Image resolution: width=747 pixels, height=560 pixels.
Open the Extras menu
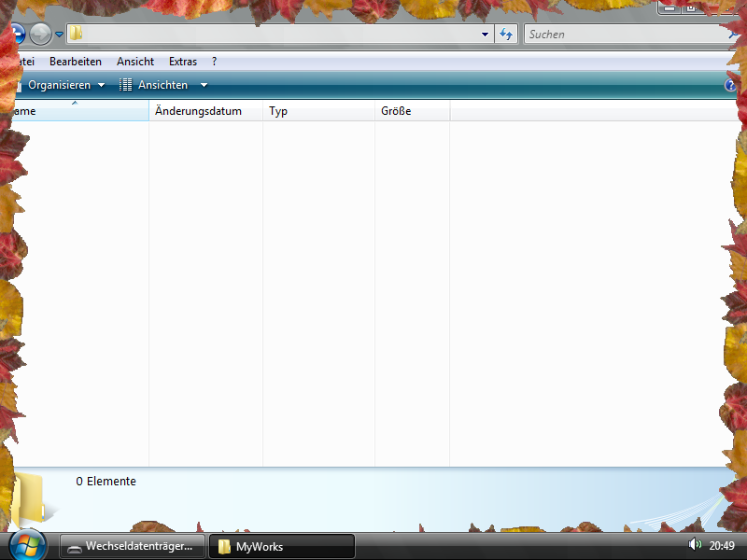point(183,62)
